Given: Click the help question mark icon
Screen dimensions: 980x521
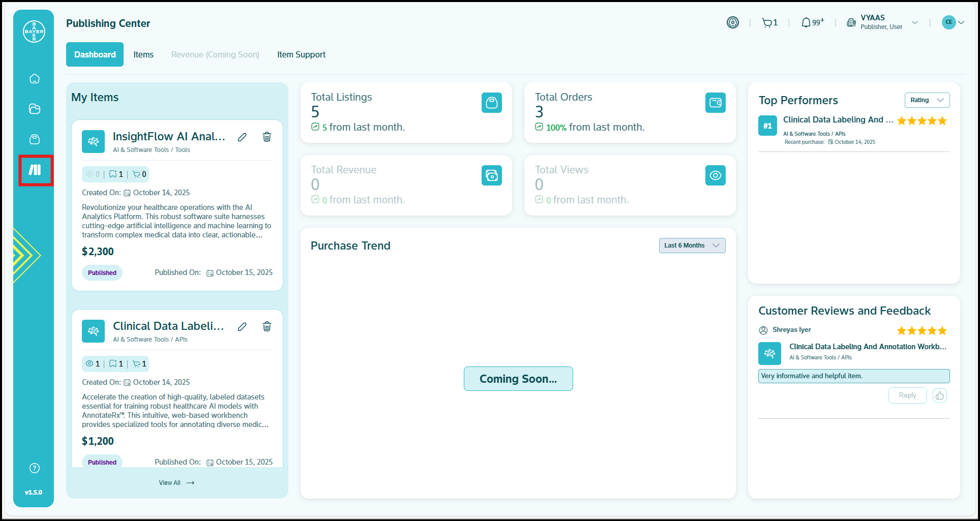Looking at the screenshot, I should pyautogui.click(x=35, y=468).
